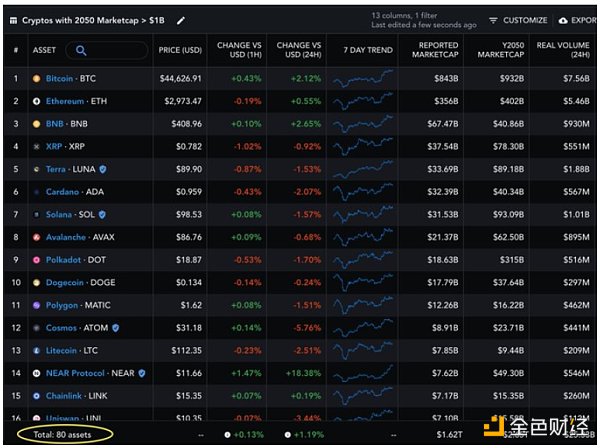The image size is (600, 448).
Task: Sort by Reported Marketcap column header
Action: [436, 50]
